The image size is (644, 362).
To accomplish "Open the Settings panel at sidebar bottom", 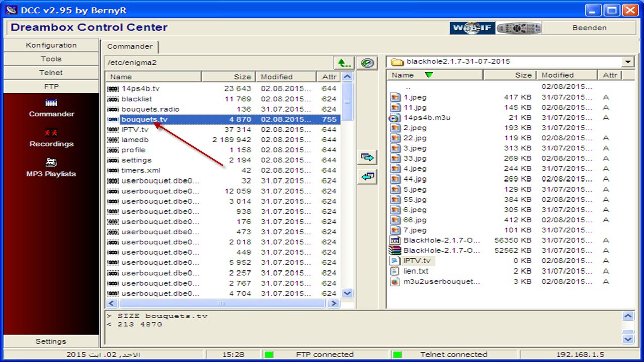I will (x=50, y=341).
